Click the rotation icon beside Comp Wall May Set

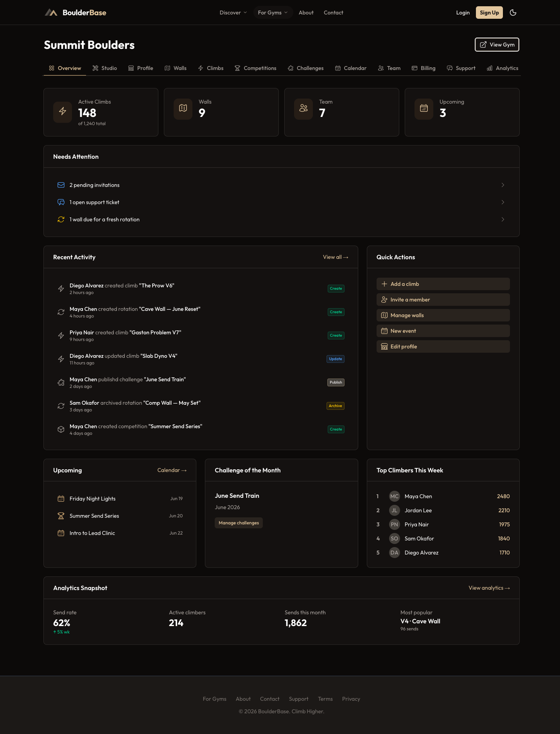pyautogui.click(x=61, y=406)
